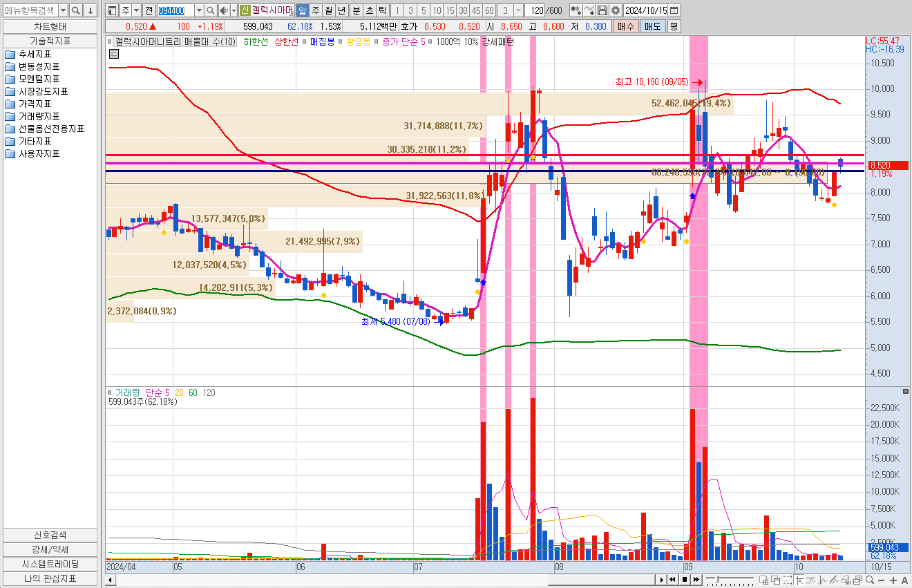This screenshot has height=588, width=912.
Task: Open the custom interval dropdown showing 3
Action: pos(517,10)
